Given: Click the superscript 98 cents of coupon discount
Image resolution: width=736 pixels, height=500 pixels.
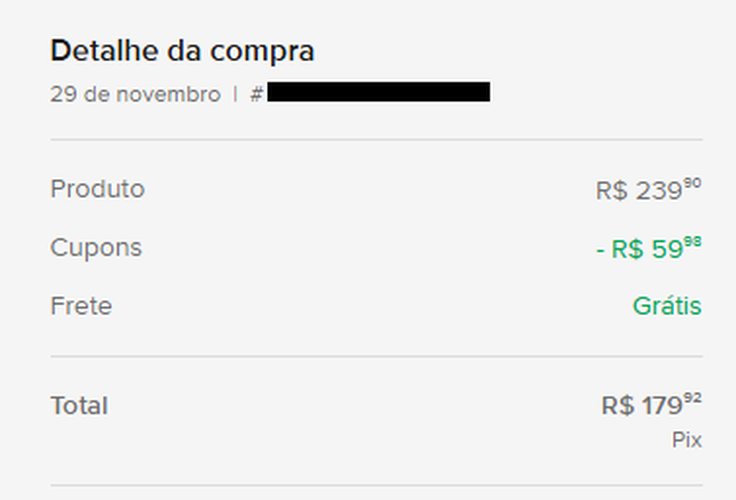Looking at the screenshot, I should click(693, 243).
